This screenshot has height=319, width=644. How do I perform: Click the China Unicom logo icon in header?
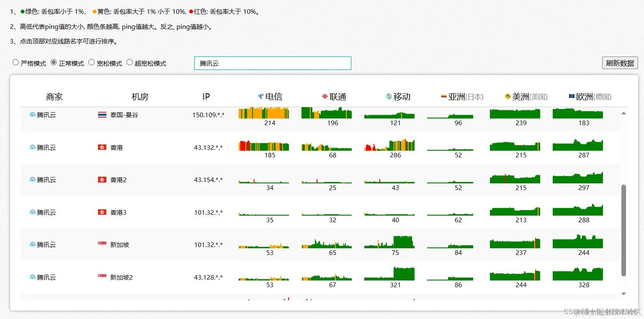pyautogui.click(x=325, y=97)
